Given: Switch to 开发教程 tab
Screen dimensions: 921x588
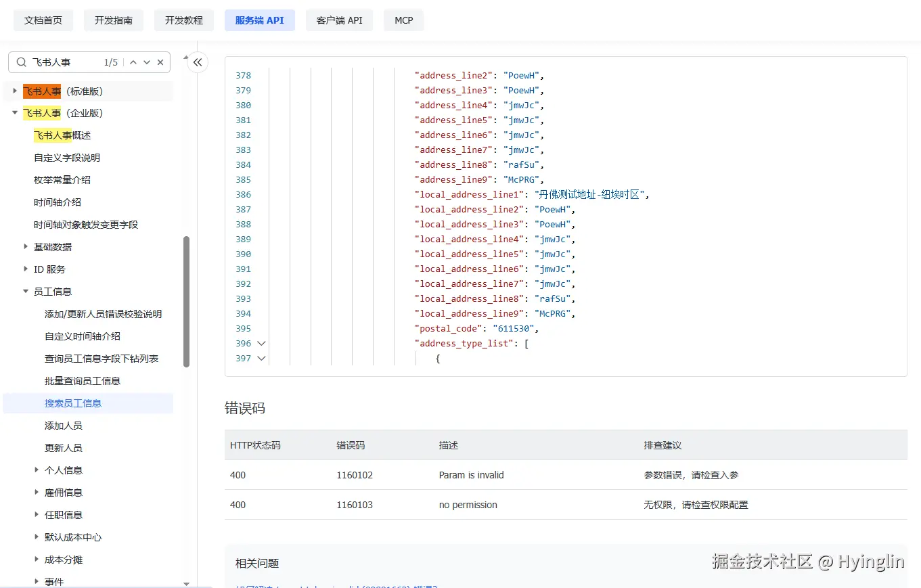Looking at the screenshot, I should click(x=184, y=20).
